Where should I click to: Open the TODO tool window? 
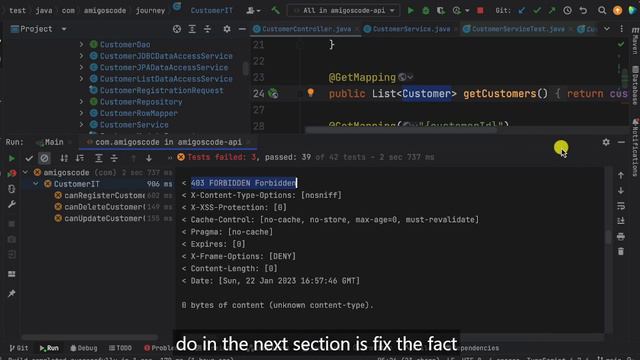[x=120, y=348]
